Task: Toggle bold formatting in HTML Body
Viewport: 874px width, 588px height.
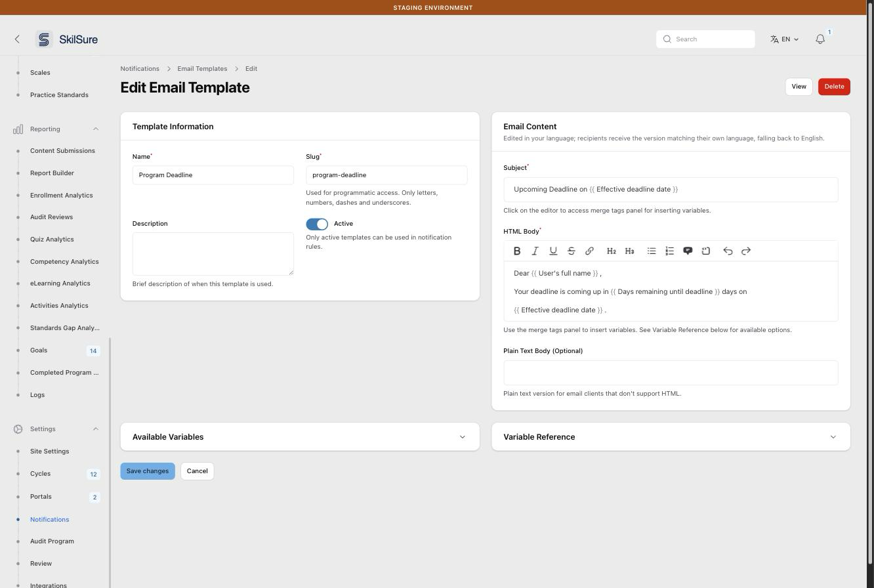Action: tap(517, 251)
